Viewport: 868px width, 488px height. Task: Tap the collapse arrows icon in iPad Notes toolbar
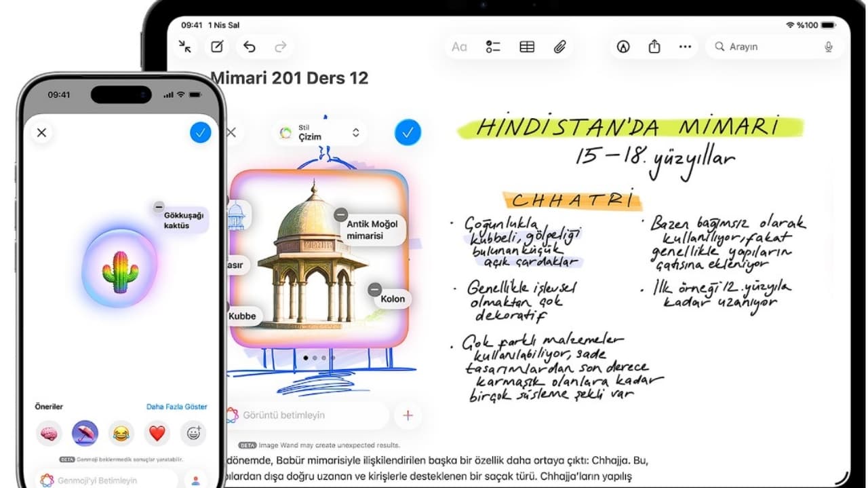[184, 46]
